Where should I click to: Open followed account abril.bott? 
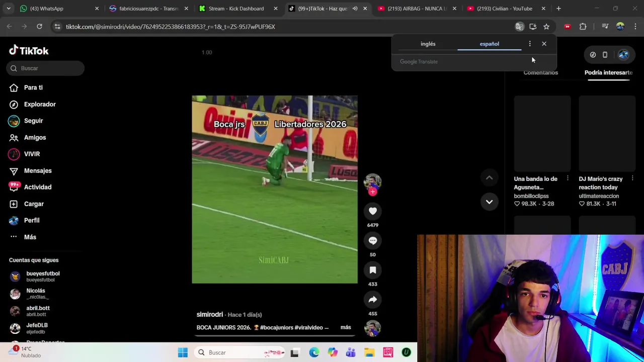38,311
